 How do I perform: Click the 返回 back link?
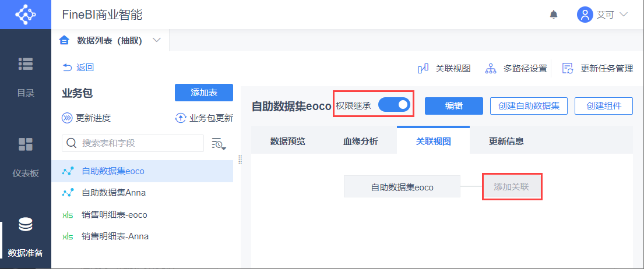pos(78,68)
